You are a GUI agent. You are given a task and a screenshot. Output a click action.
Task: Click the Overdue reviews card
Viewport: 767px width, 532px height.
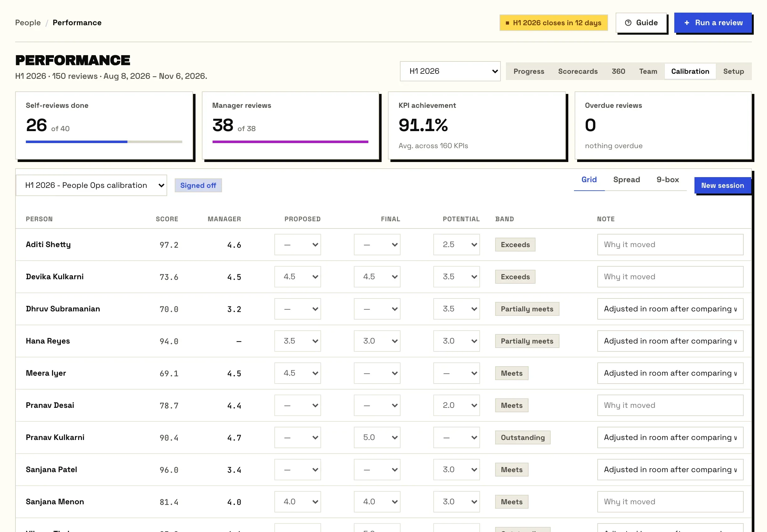(x=663, y=126)
